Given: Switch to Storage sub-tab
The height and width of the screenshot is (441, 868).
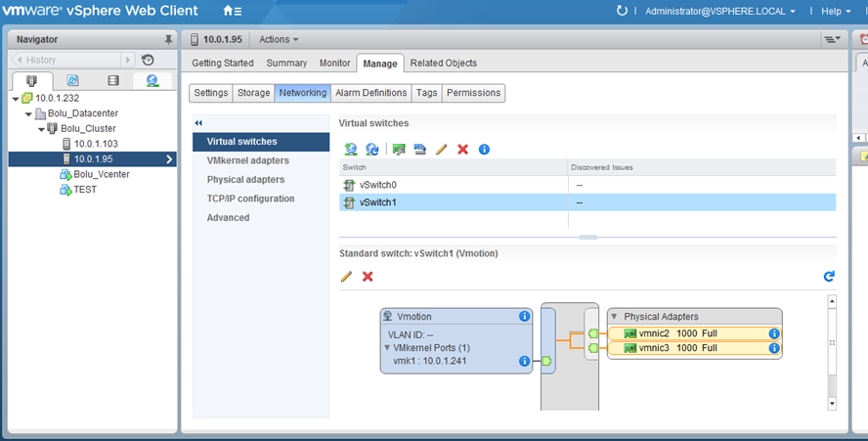Looking at the screenshot, I should (x=253, y=93).
